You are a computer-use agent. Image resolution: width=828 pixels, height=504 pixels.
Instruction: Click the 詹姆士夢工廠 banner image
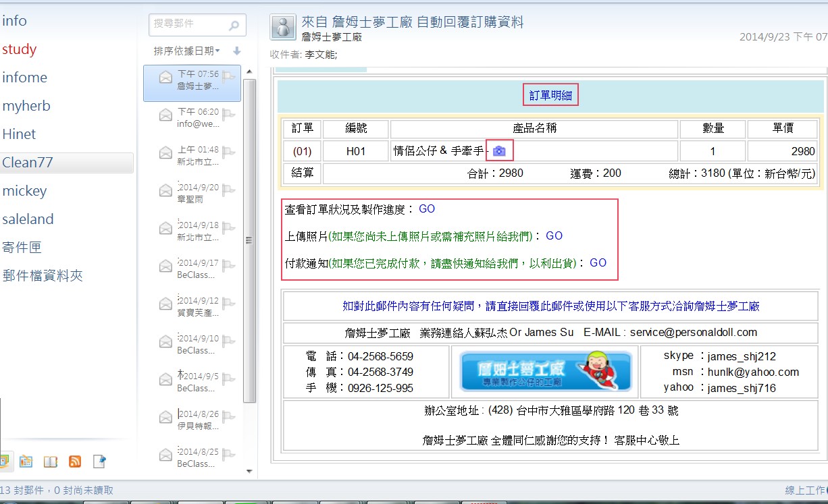click(x=546, y=370)
